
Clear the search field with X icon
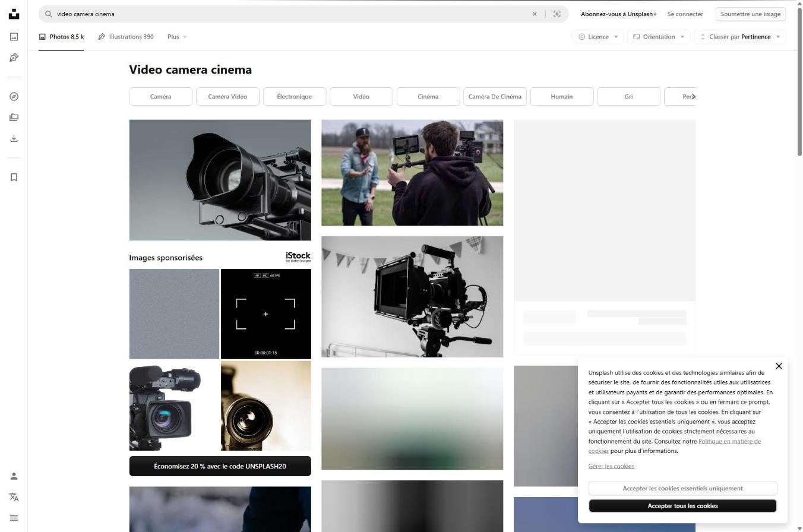point(534,14)
